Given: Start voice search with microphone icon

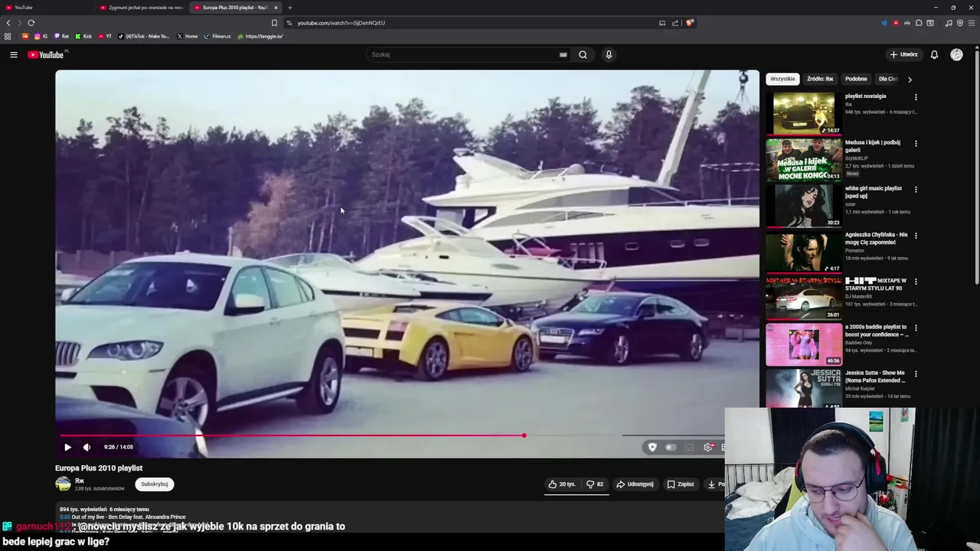Looking at the screenshot, I should coord(609,54).
